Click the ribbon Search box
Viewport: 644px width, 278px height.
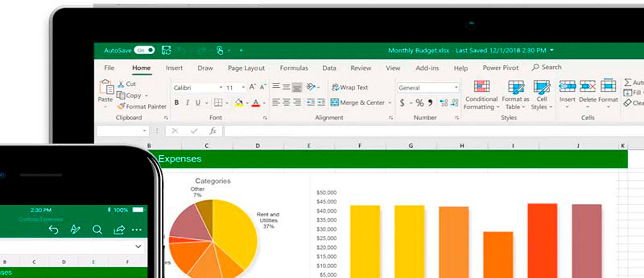(x=547, y=67)
